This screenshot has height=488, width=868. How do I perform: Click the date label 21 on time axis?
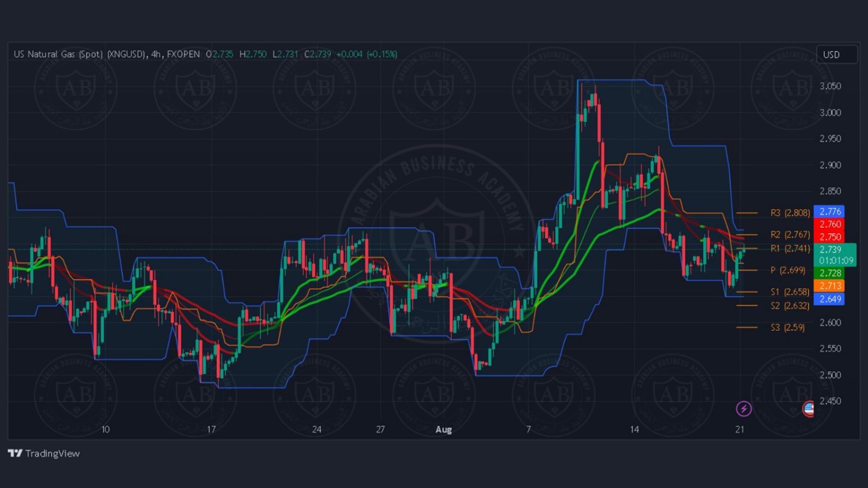(x=740, y=430)
